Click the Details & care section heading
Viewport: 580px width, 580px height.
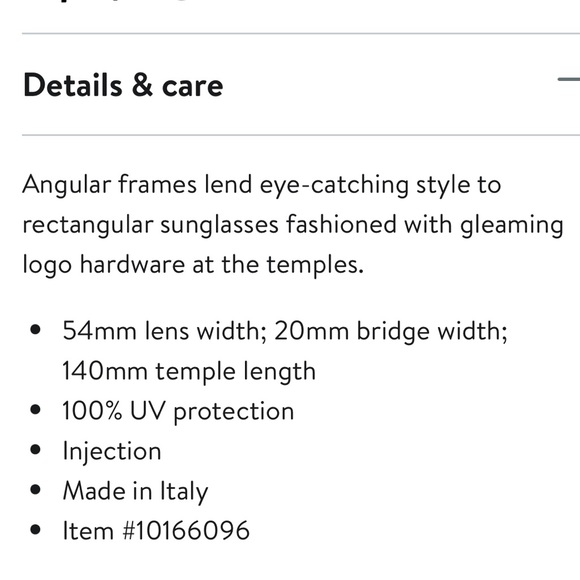pyautogui.click(x=123, y=85)
